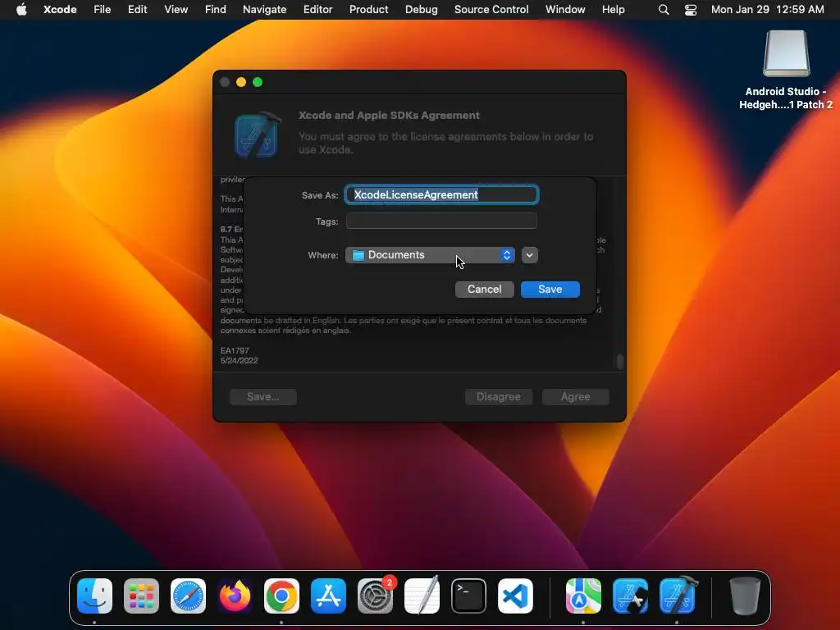
Task: Open Google Chrome in the Dock
Action: pyautogui.click(x=282, y=596)
